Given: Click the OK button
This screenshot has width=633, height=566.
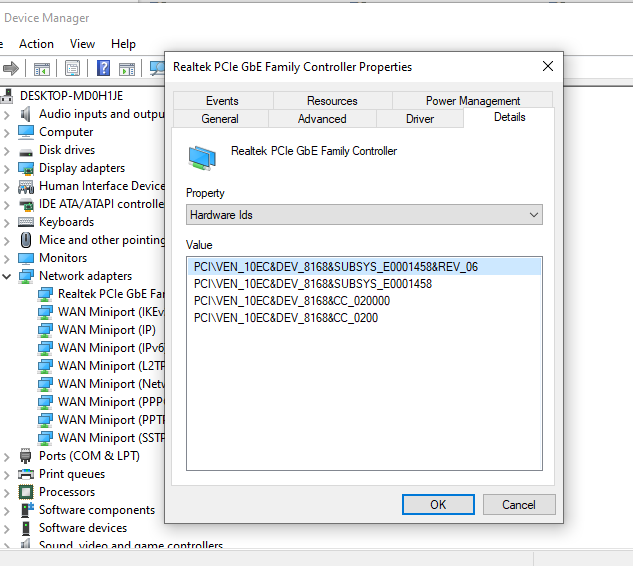Looking at the screenshot, I should tap(438, 505).
